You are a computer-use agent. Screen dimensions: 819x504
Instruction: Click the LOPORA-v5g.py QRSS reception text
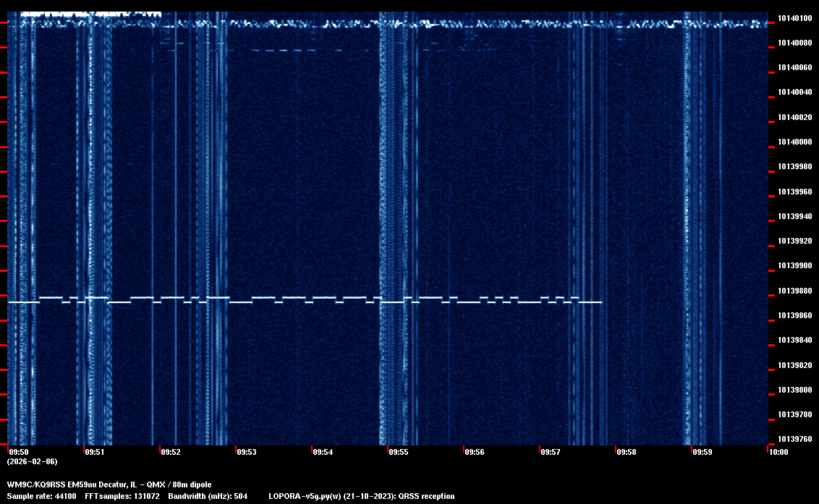[x=361, y=496]
